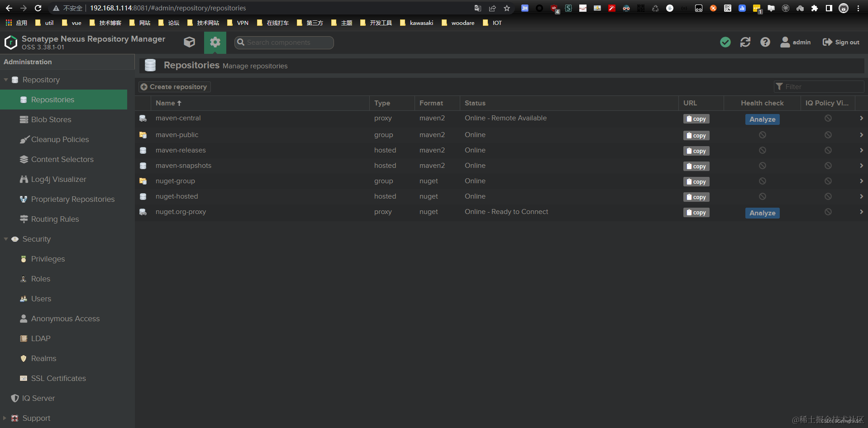Viewport: 868px width, 428px height.
Task: Bookmark this page with star icon
Action: click(507, 8)
